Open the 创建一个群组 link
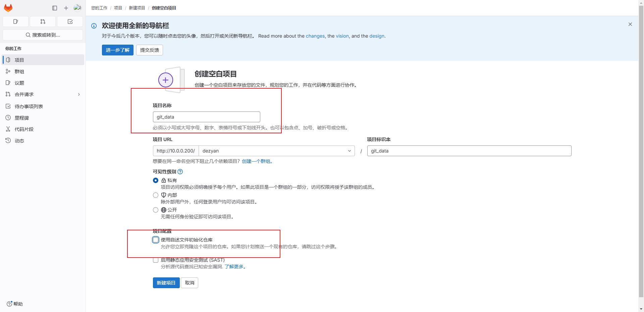Image resolution: width=644 pixels, height=312 pixels. (x=256, y=161)
